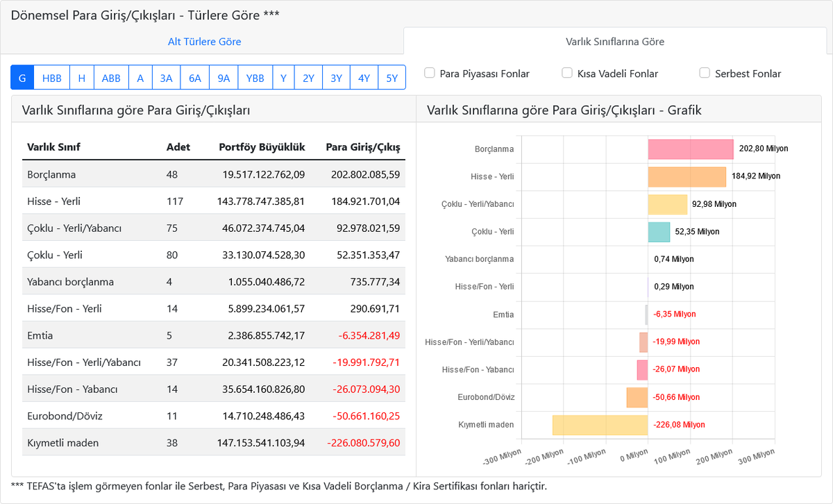This screenshot has height=504, width=833.
Task: Click the -226,08 Milyon chart label
Action: click(x=679, y=425)
